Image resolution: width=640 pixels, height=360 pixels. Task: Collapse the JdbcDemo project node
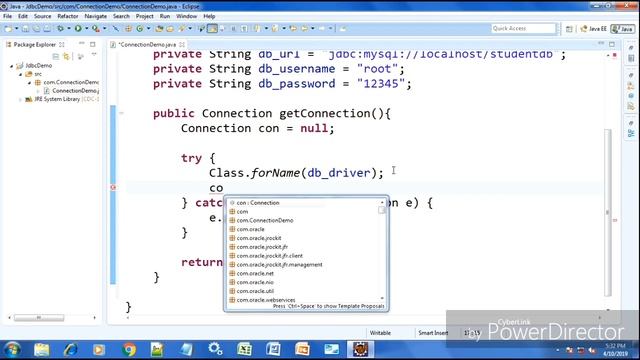pyautogui.click(x=11, y=66)
